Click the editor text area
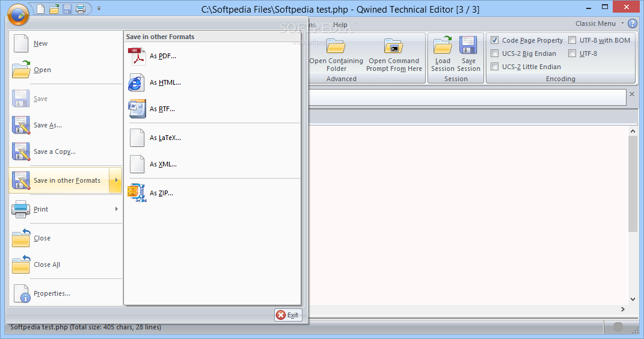This screenshot has height=339, width=644. click(468, 215)
